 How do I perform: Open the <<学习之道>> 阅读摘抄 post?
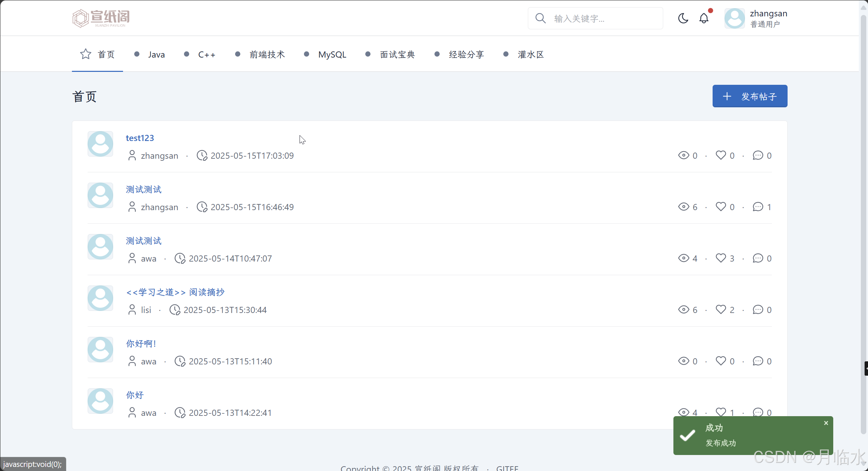175,292
